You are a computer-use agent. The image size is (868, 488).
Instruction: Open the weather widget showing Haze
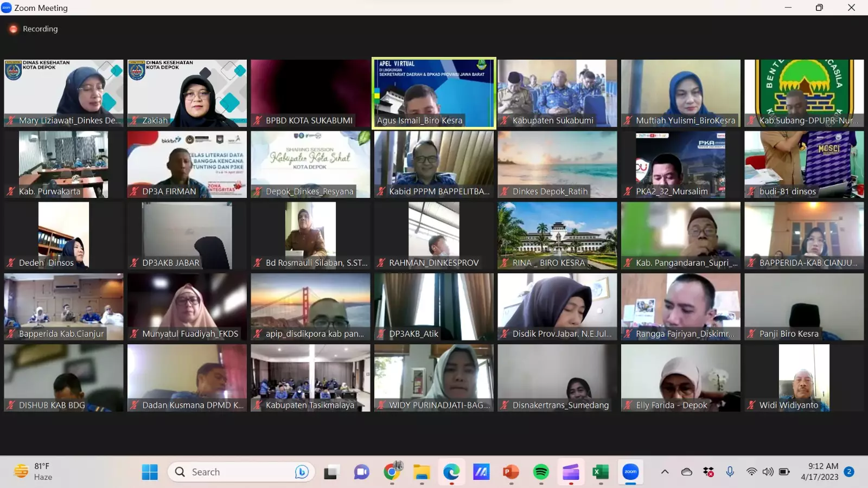click(x=34, y=472)
